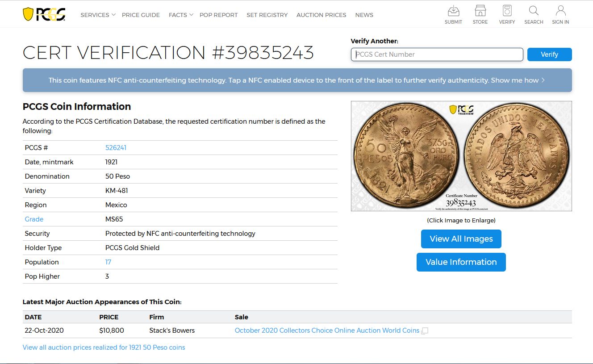The height and width of the screenshot is (364, 593).
Task: Click the Sign In person icon
Action: tap(560, 15)
